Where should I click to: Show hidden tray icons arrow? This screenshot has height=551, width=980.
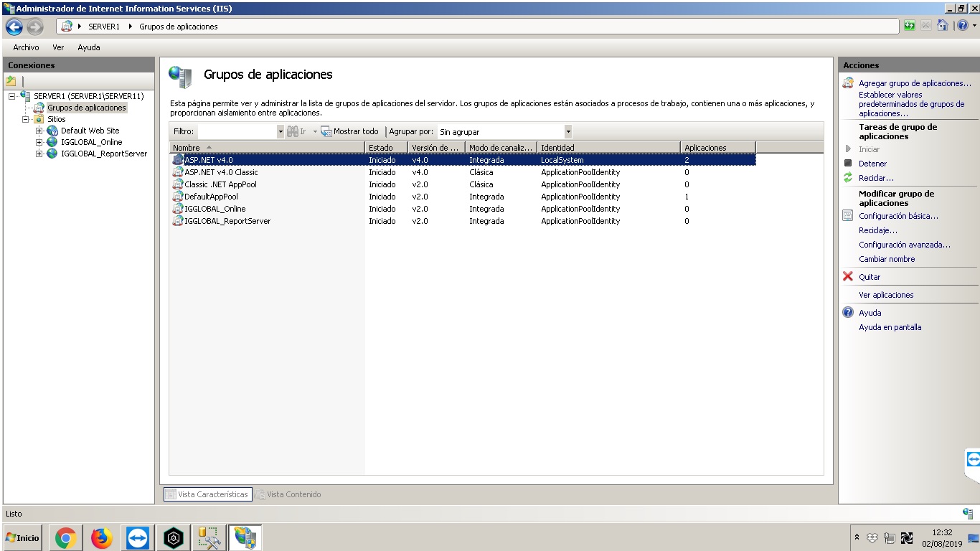[857, 537]
